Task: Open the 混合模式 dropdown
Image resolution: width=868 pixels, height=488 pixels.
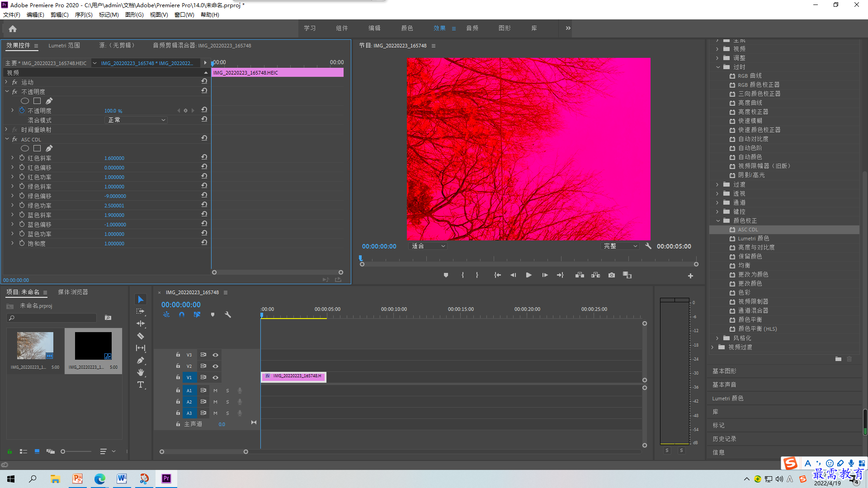Action: (136, 120)
